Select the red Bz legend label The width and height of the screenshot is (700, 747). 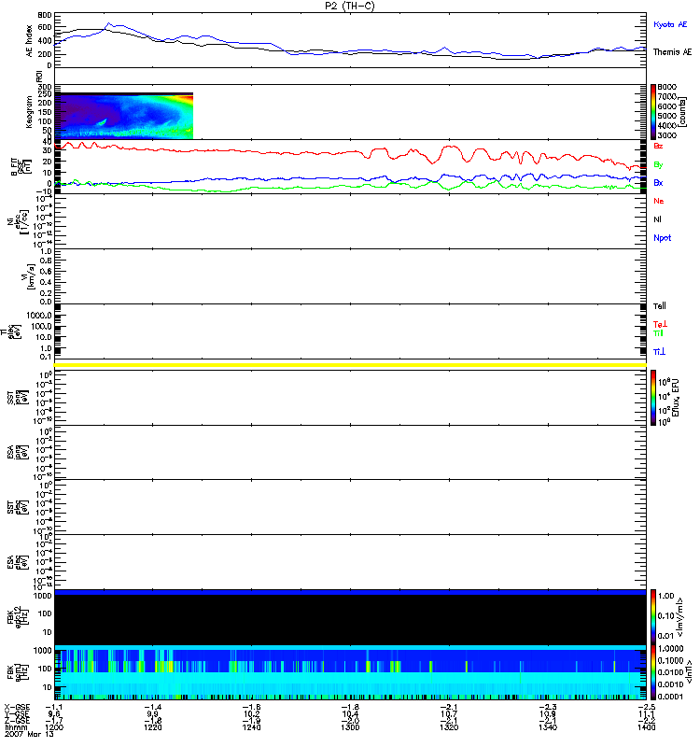point(658,146)
